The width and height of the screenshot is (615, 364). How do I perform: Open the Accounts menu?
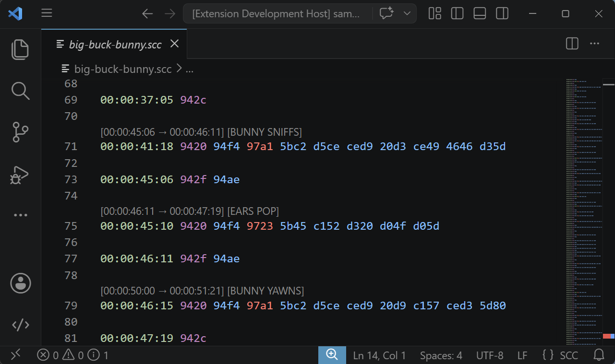pos(20,283)
